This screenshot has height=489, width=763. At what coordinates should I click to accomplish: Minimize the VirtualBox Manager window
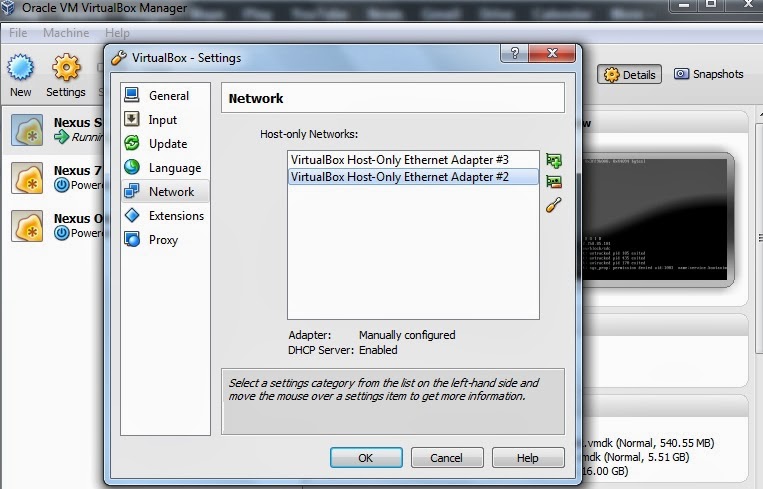(684, 5)
